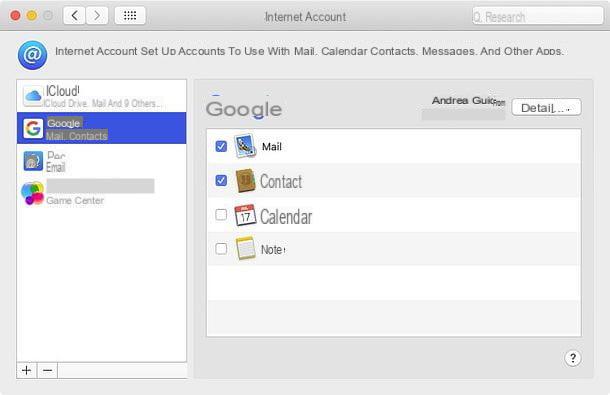This screenshot has height=395, width=610.
Task: Click the iCloud cloud icon in sidebar
Action: tap(33, 96)
